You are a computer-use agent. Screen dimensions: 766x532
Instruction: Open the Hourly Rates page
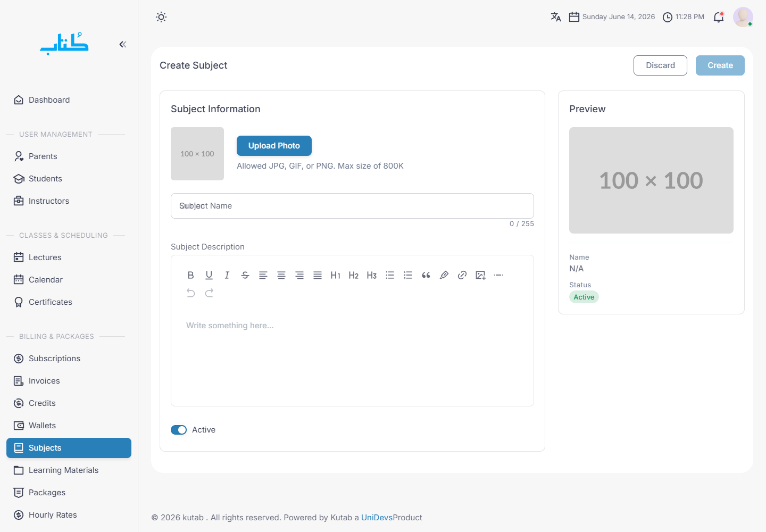coord(69,515)
